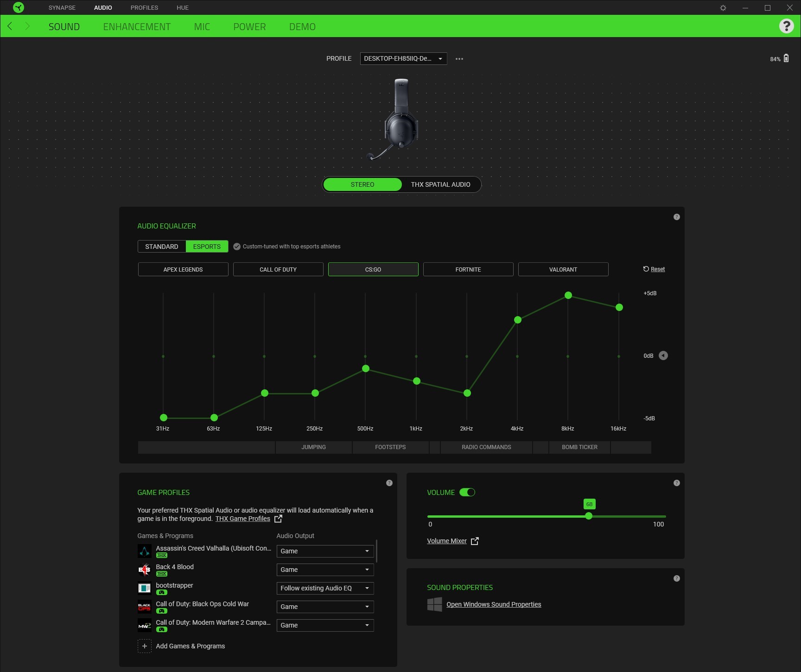801x672 pixels.
Task: Select the VALORANT equalizer preset
Action: (x=563, y=269)
